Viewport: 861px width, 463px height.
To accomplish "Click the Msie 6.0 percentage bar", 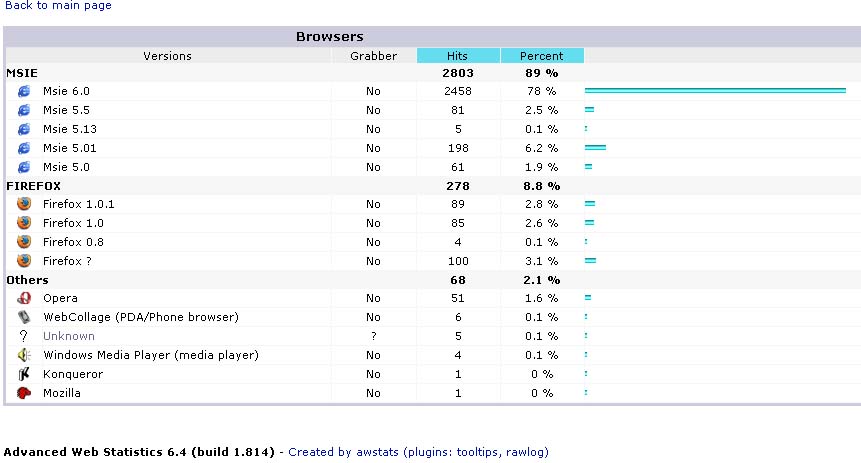I will click(715, 91).
